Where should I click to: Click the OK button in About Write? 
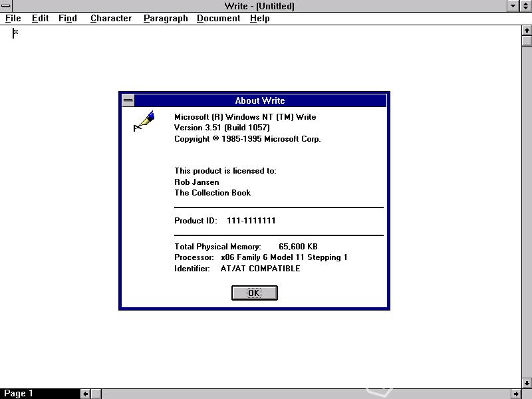(255, 293)
